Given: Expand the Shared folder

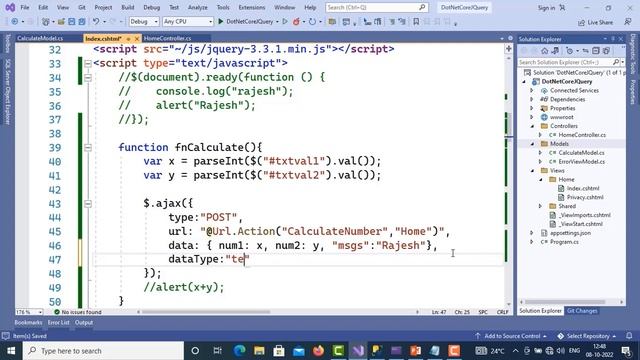Looking at the screenshot, I should point(540,206).
